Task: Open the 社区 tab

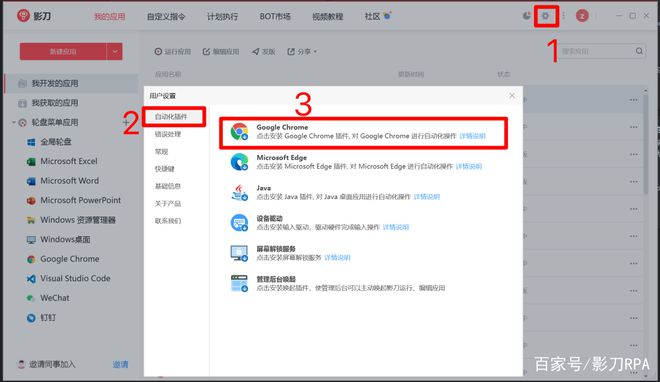Action: click(372, 16)
